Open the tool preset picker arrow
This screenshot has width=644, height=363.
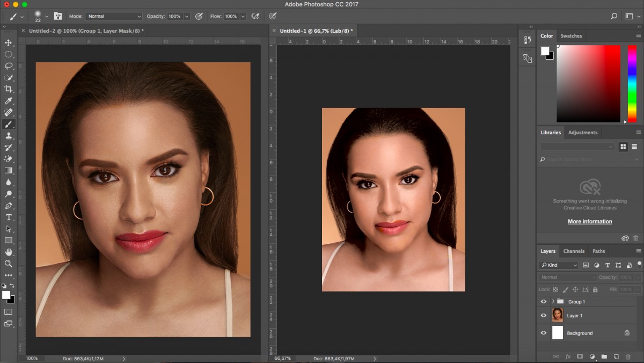[x=22, y=17]
